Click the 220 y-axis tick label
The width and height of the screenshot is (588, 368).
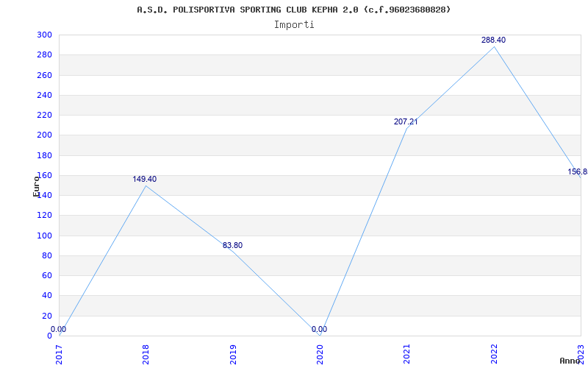point(45,116)
